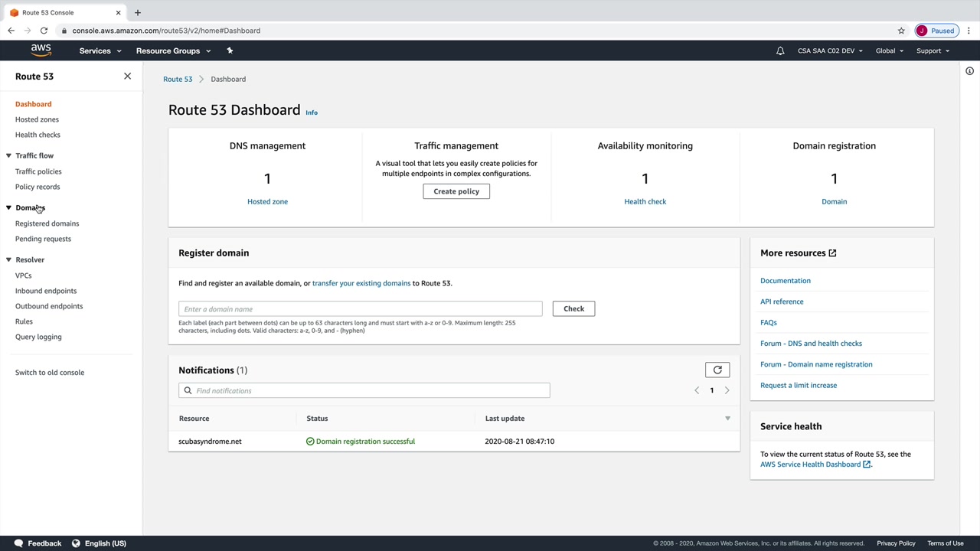Viewport: 980px width, 551px height.
Task: Focus the Find notifications search box
Action: point(364,391)
